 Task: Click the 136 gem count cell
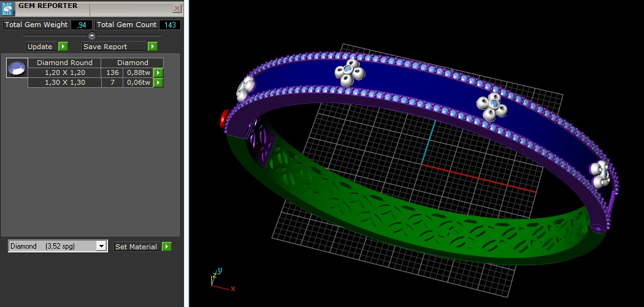[x=112, y=72]
